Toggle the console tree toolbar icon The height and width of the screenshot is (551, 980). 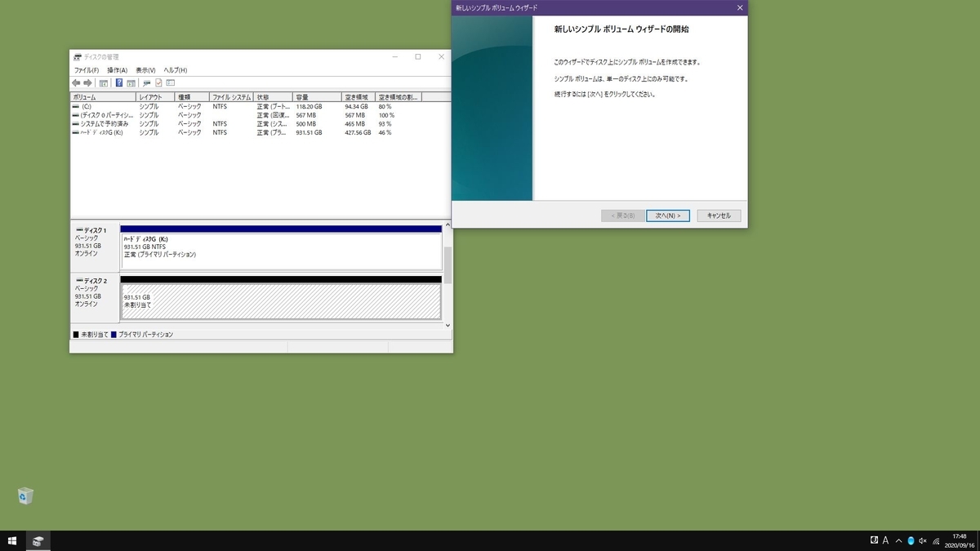click(x=104, y=82)
